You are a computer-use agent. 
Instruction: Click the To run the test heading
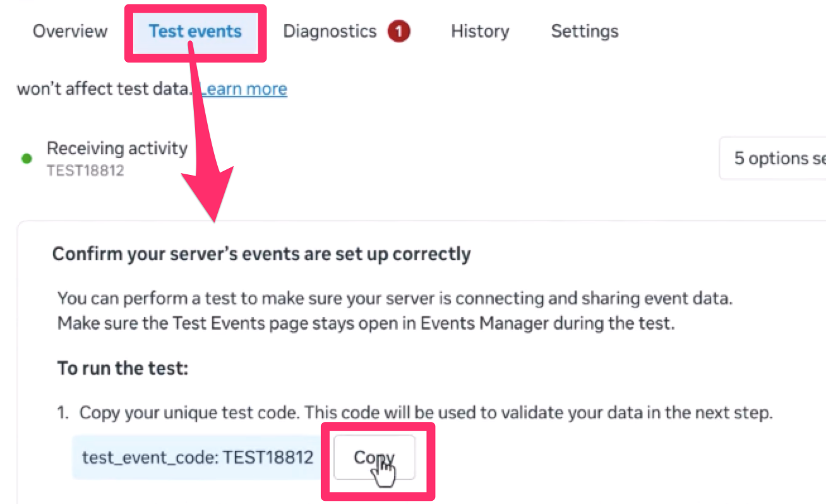[x=123, y=368]
